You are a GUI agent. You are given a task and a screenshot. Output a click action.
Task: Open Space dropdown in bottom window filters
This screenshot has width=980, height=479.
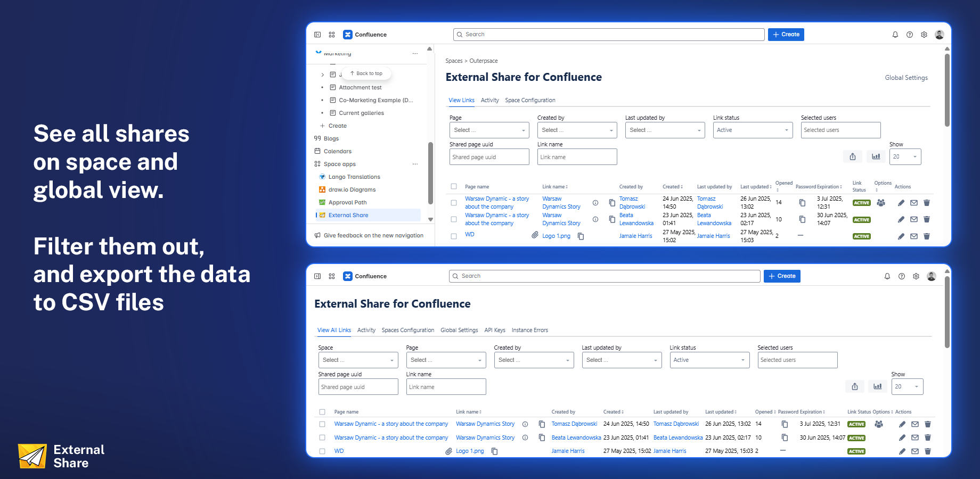click(358, 360)
